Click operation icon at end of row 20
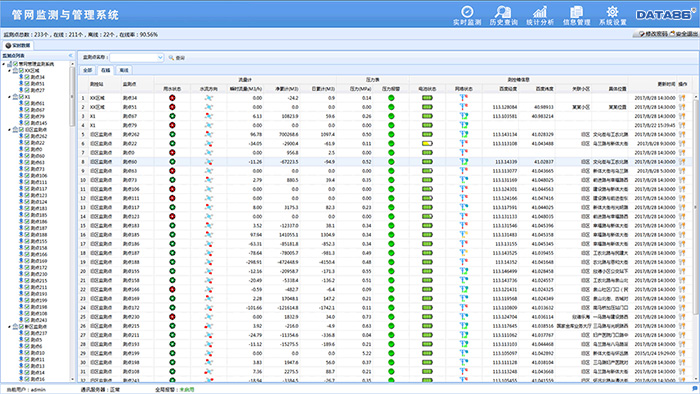 (x=682, y=271)
